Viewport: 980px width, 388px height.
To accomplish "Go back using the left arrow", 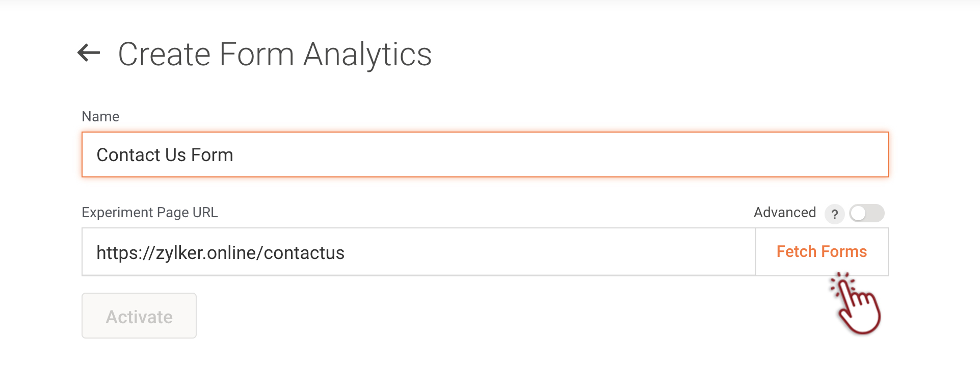I will click(x=89, y=53).
